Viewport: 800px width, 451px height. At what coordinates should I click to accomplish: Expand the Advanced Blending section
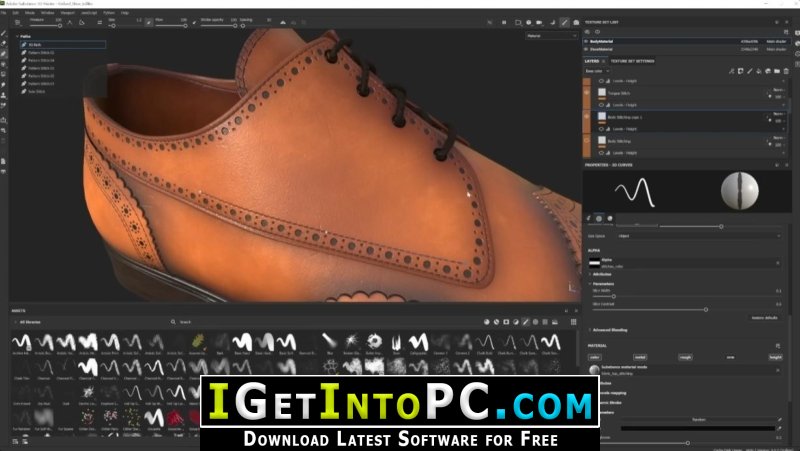(608, 330)
